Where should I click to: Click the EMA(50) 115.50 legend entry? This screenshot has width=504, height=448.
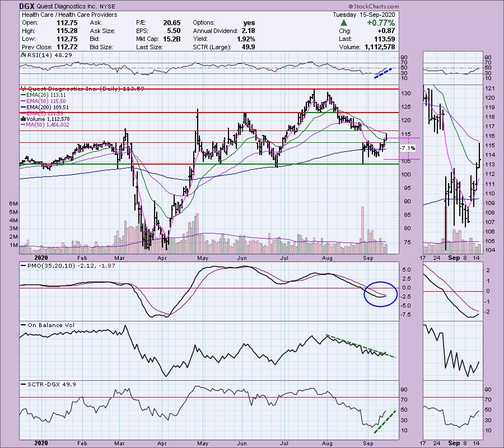(46, 101)
